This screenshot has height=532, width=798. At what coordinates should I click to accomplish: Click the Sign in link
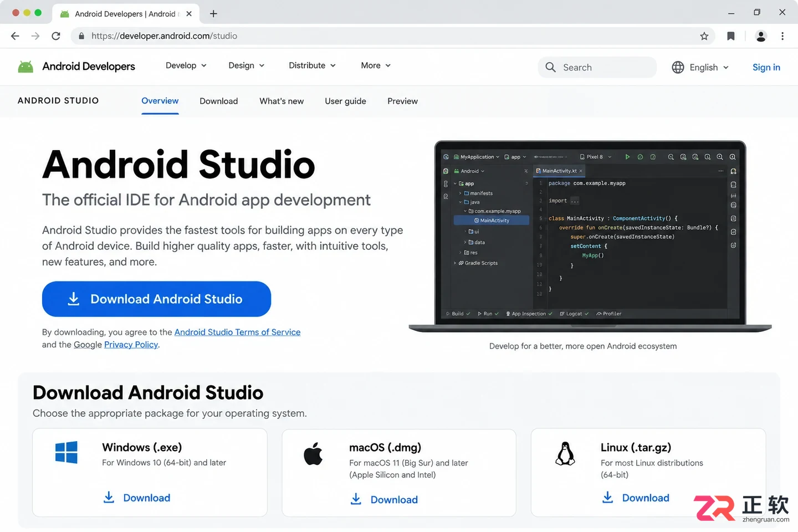(x=766, y=67)
